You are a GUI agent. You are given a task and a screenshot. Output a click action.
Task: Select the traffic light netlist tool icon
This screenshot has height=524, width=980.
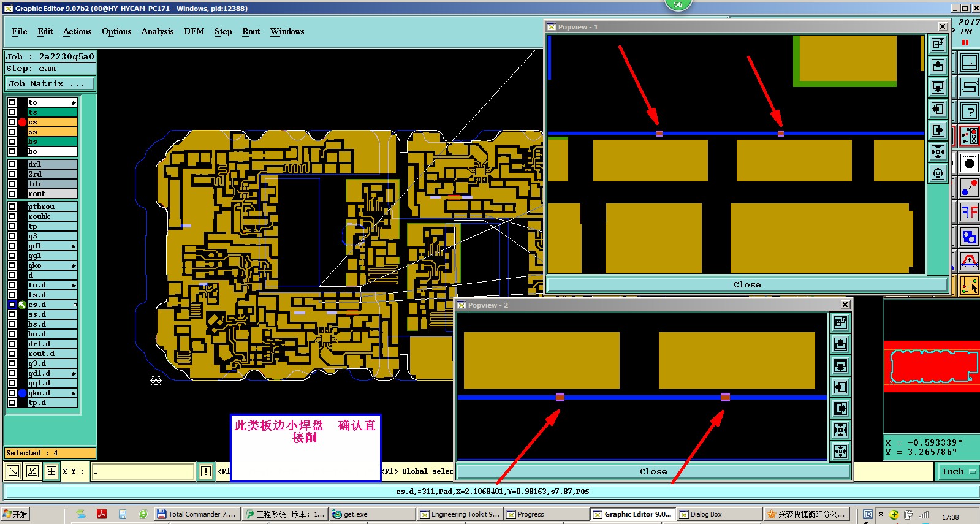tap(970, 136)
